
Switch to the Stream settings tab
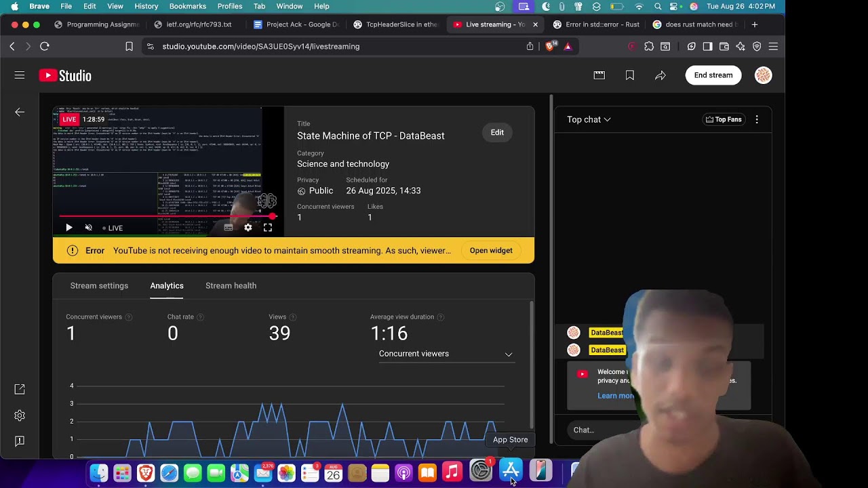pos(99,285)
